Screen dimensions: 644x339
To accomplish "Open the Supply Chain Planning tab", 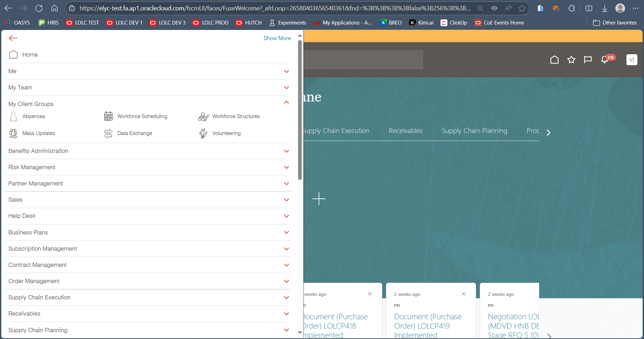I will (474, 130).
